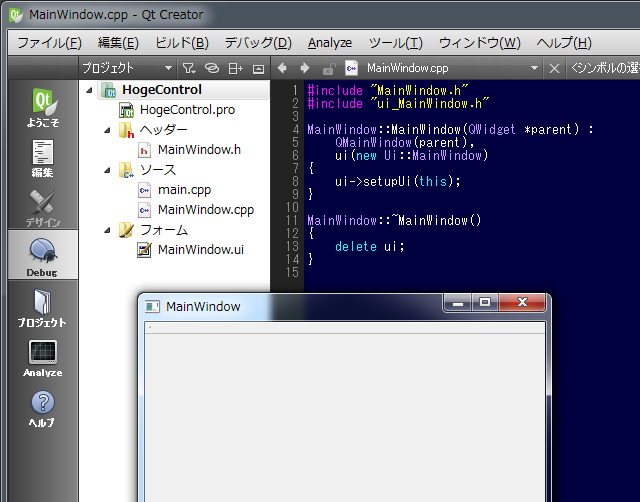
Task: Click the MainWindow::~MainWindow() destructor line
Action: pos(394,220)
